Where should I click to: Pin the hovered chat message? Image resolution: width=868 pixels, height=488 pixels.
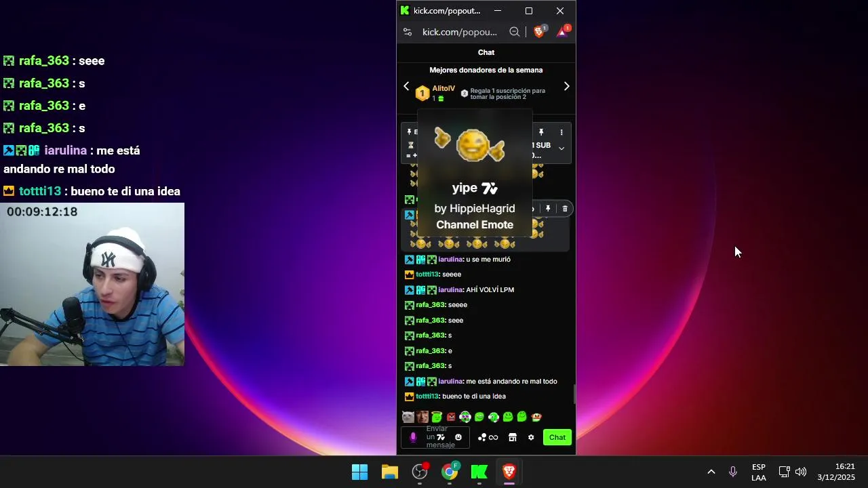[548, 209]
